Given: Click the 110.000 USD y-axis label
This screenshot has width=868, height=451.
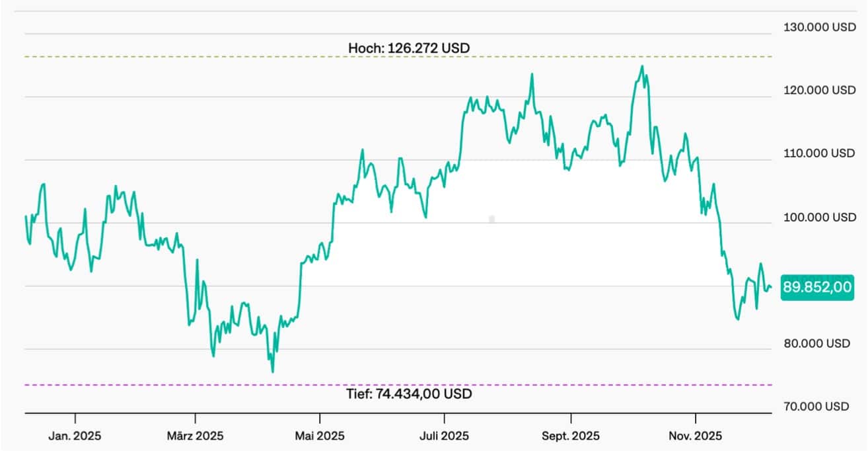Looking at the screenshot, I should 819,153.
